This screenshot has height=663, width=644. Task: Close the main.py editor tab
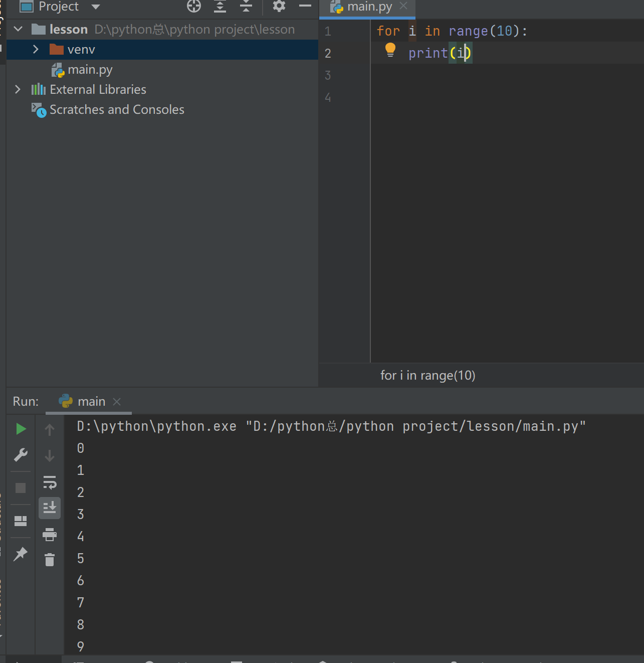click(403, 6)
